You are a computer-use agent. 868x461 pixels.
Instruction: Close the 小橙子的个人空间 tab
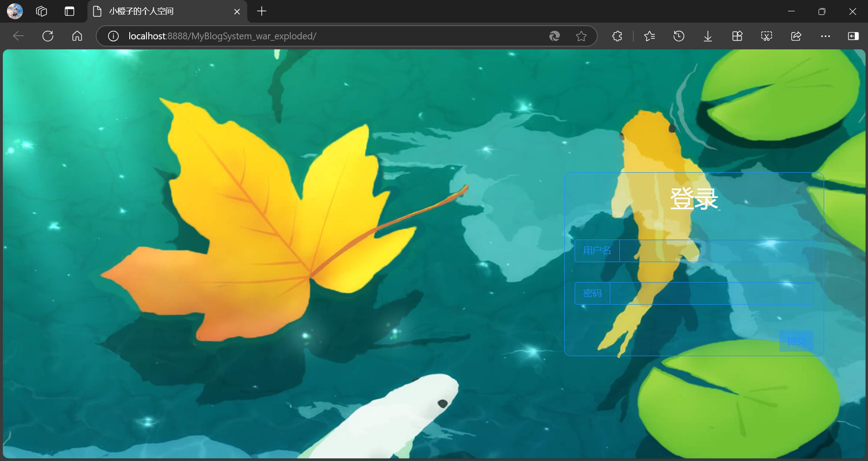point(237,12)
